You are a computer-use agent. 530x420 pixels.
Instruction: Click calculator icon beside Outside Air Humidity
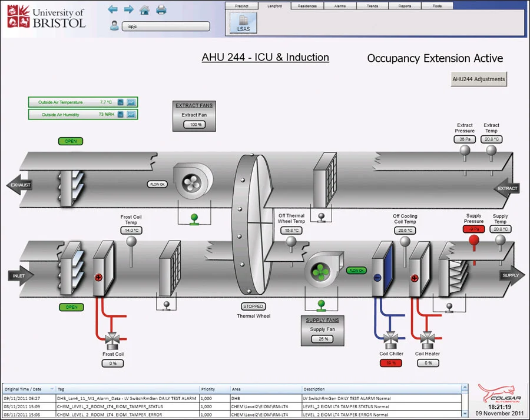pyautogui.click(x=120, y=114)
